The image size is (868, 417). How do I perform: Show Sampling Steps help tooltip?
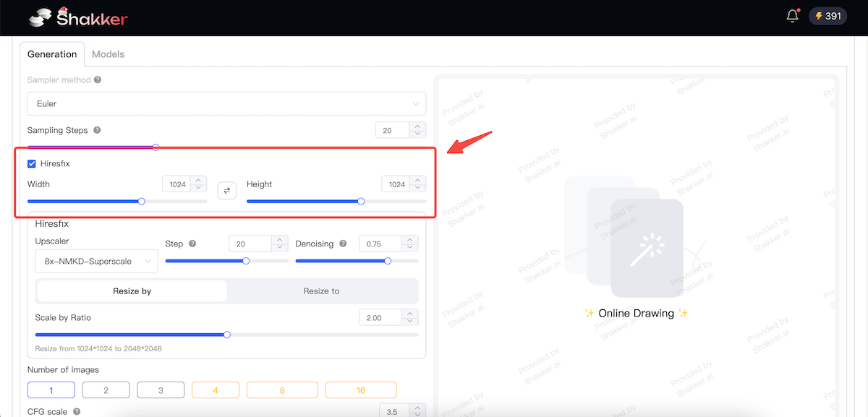click(97, 131)
